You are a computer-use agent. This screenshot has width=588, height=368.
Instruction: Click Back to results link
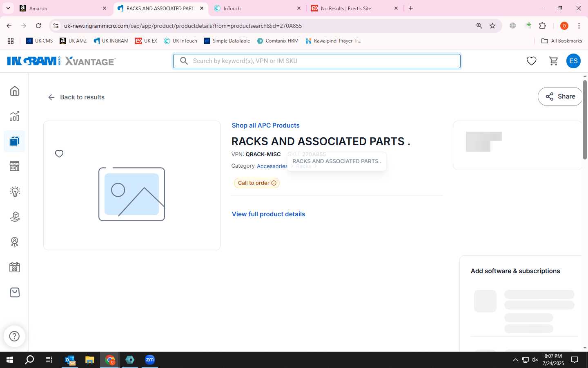76,97
